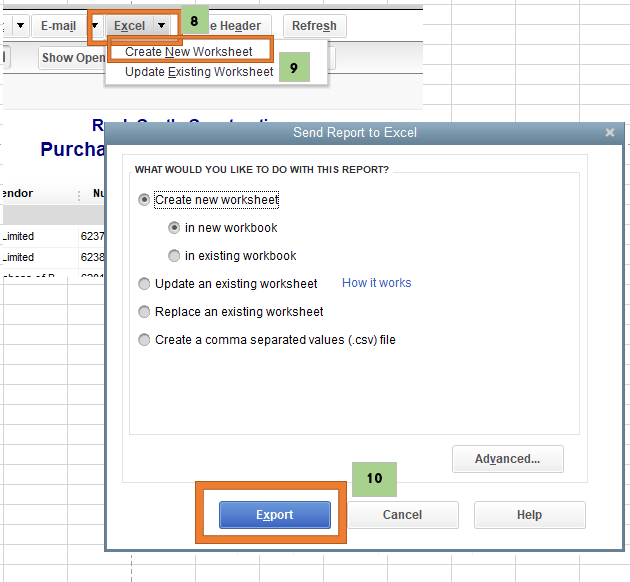Select Update an existing worksheet radio
This screenshot has height=582, width=630.
pyautogui.click(x=144, y=284)
